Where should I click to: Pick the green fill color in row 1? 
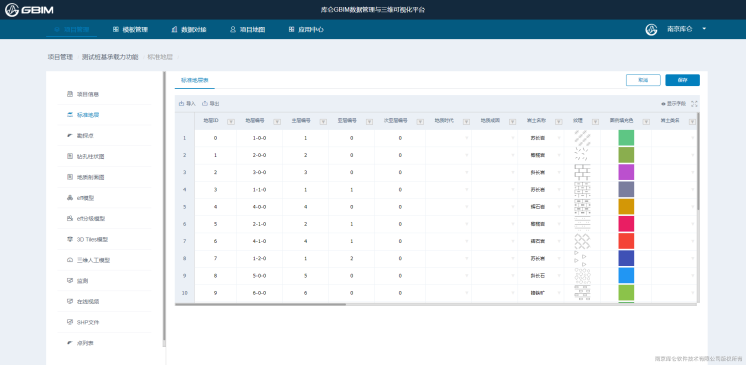(x=626, y=138)
